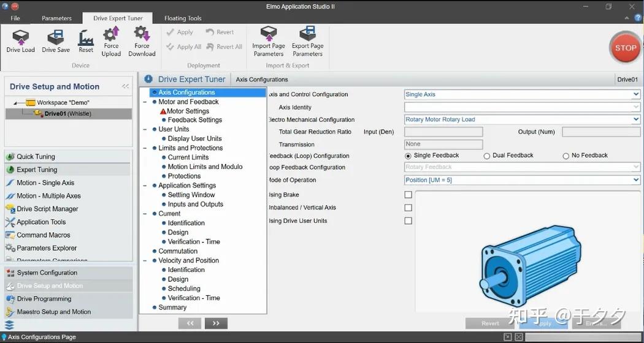Open Import Page Parameters

[x=269, y=42]
